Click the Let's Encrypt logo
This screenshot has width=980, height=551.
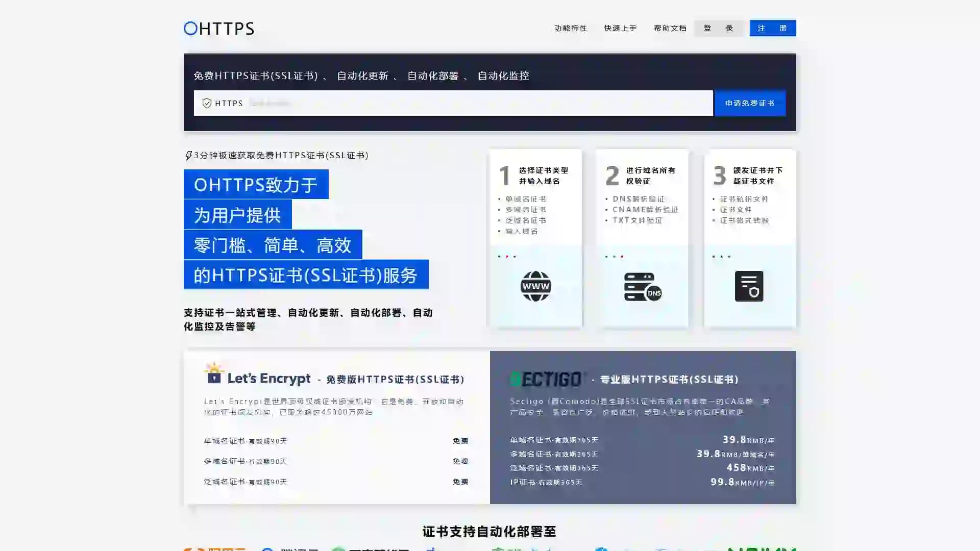257,375
